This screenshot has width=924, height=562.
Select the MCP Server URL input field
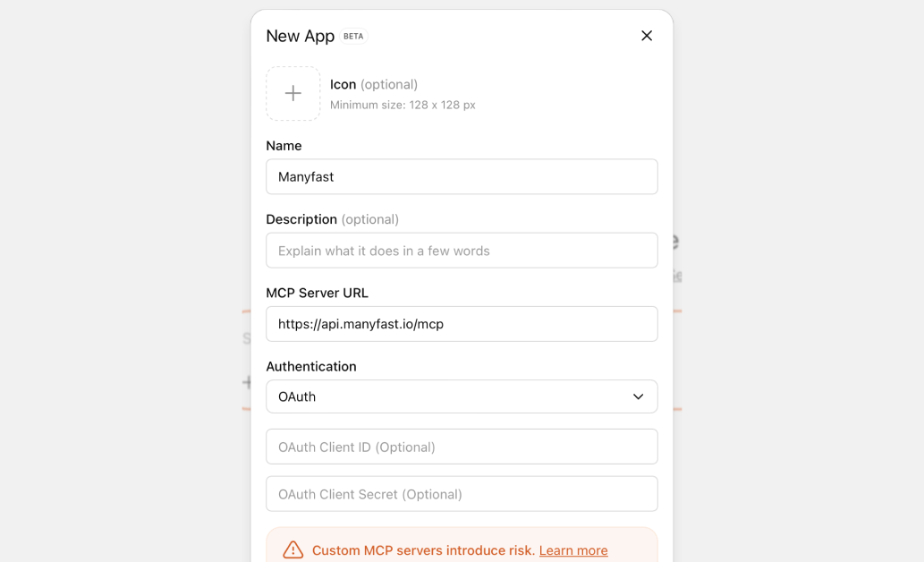[x=462, y=324]
